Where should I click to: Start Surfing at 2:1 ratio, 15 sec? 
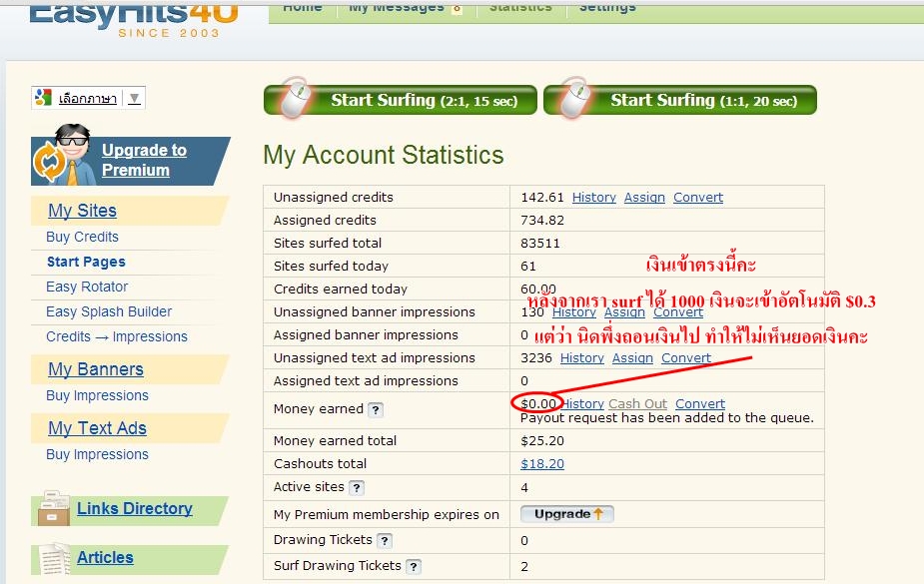(x=401, y=100)
